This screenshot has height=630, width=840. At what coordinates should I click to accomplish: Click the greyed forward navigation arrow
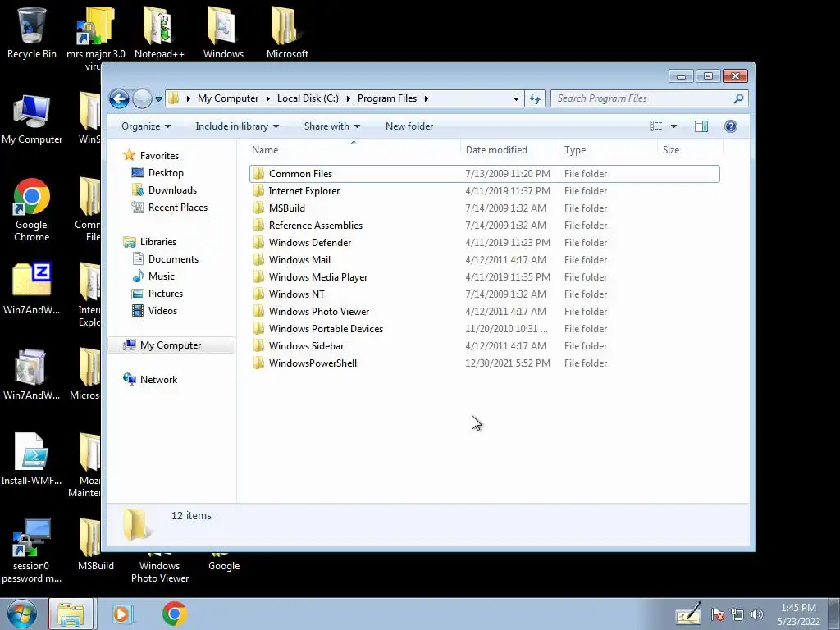pyautogui.click(x=142, y=98)
